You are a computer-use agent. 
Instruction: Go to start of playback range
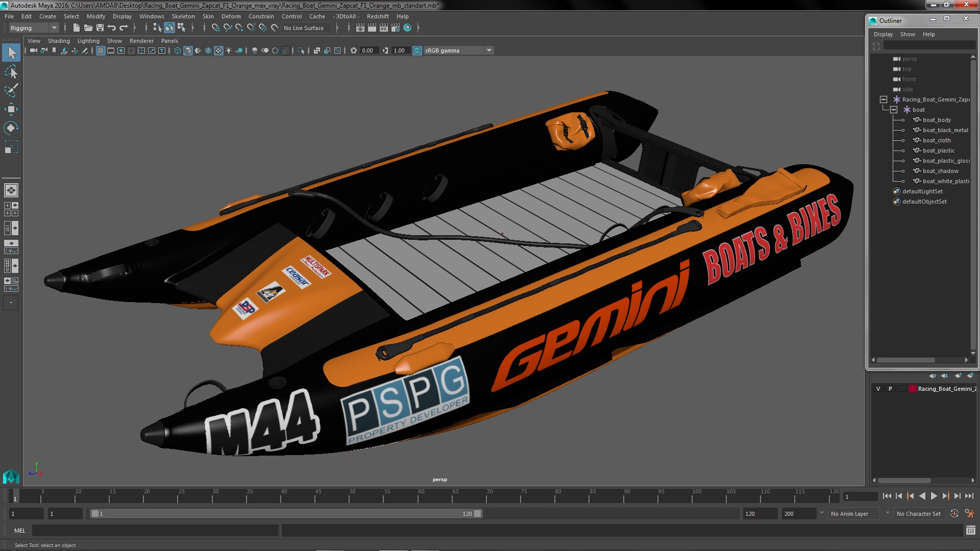pos(887,496)
